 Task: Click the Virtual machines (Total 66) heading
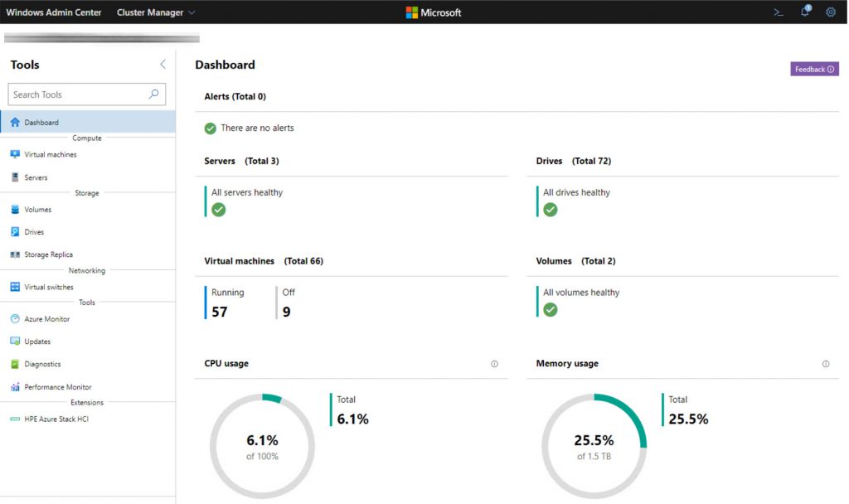click(x=264, y=261)
